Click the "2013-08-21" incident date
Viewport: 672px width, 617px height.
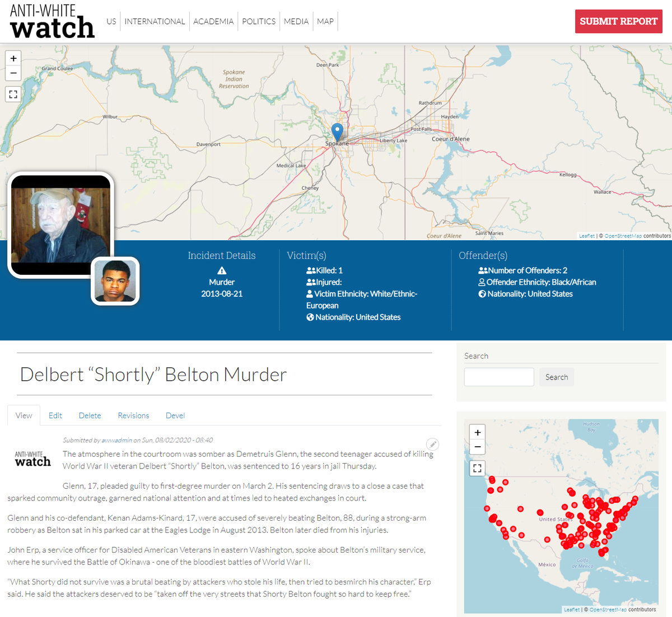222,294
